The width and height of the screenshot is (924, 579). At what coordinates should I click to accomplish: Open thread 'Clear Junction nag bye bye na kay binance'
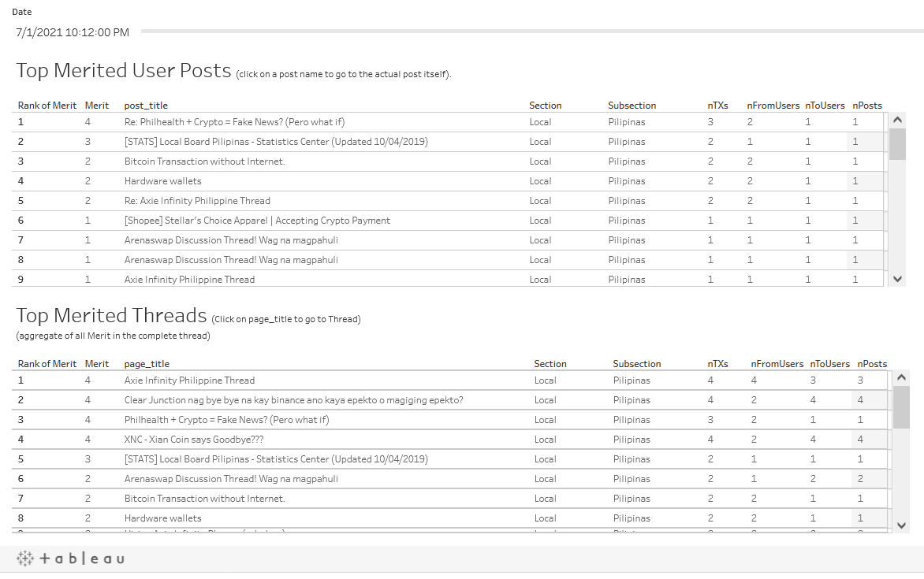pos(293,400)
